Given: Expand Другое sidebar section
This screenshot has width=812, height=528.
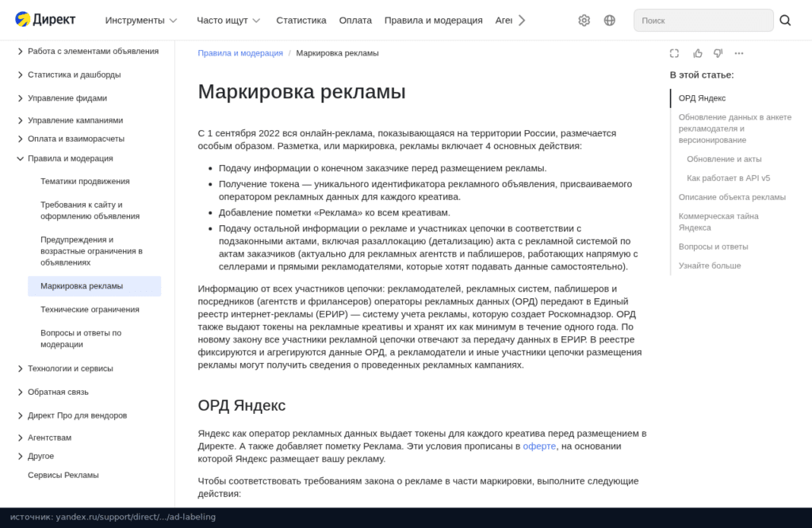Looking at the screenshot, I should [35, 456].
